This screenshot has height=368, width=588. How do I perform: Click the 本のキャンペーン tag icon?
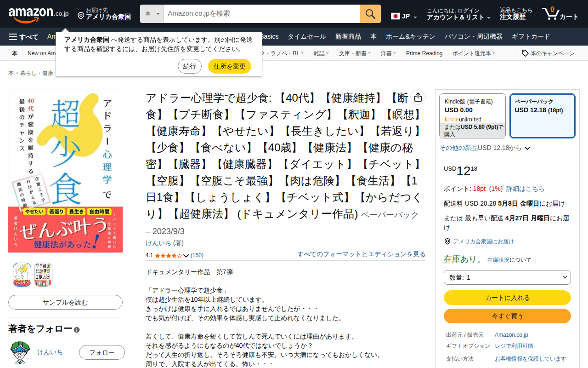(525, 53)
